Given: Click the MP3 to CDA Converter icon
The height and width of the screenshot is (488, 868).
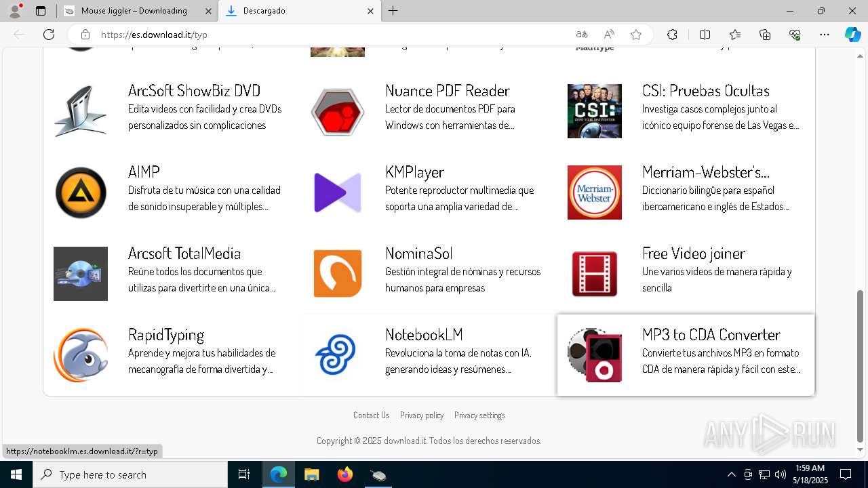Looking at the screenshot, I should point(595,355).
